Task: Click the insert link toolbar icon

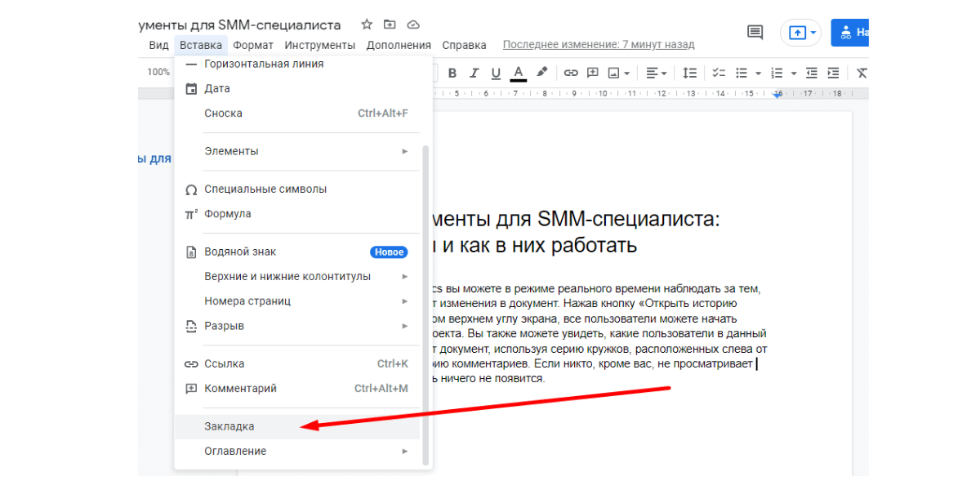Action: pyautogui.click(x=571, y=73)
